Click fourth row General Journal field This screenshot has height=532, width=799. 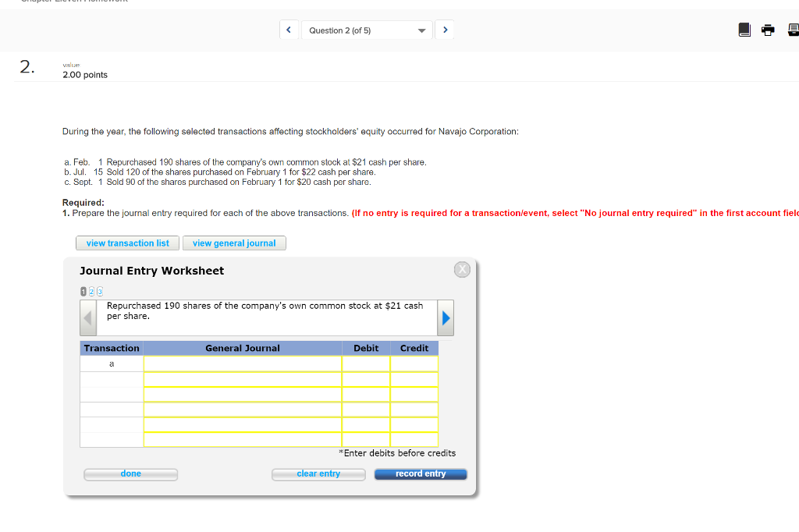243,410
